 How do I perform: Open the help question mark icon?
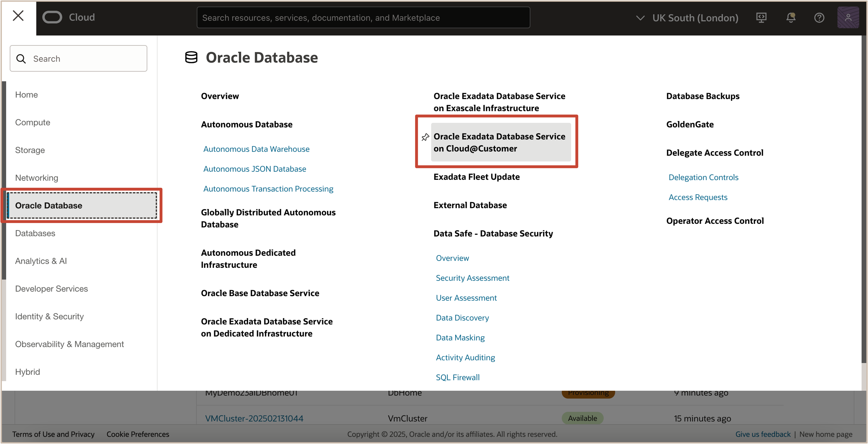(819, 18)
